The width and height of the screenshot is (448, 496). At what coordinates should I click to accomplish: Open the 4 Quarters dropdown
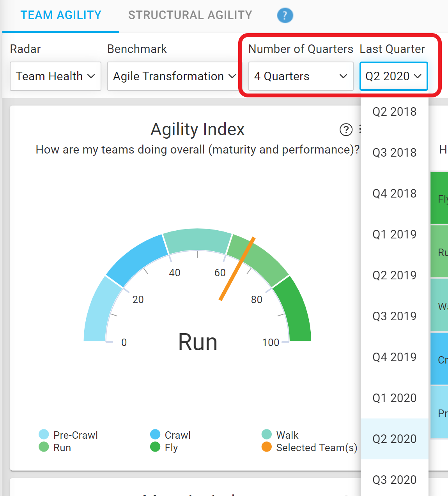tap(301, 76)
